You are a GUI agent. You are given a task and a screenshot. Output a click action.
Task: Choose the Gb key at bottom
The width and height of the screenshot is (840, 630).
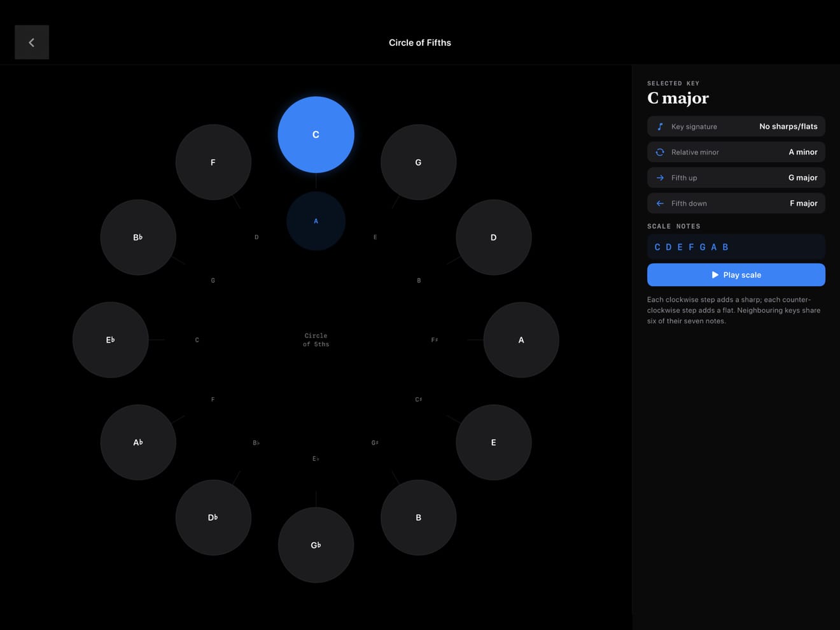tap(316, 545)
